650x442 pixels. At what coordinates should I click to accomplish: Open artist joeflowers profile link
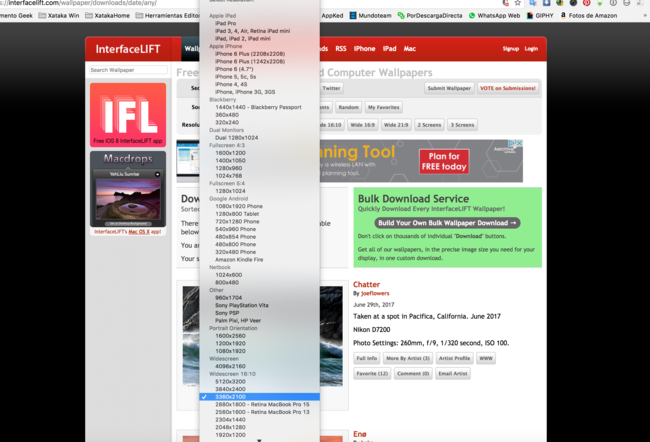point(375,293)
